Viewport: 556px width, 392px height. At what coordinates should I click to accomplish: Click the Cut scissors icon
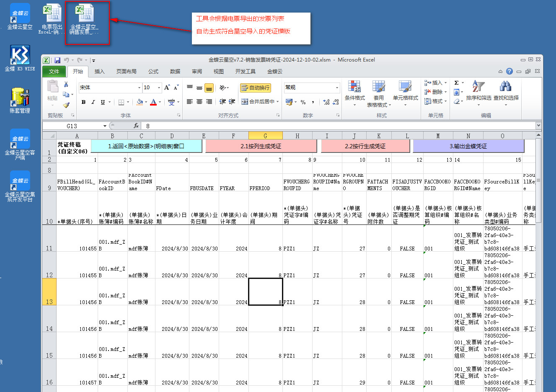(66, 85)
